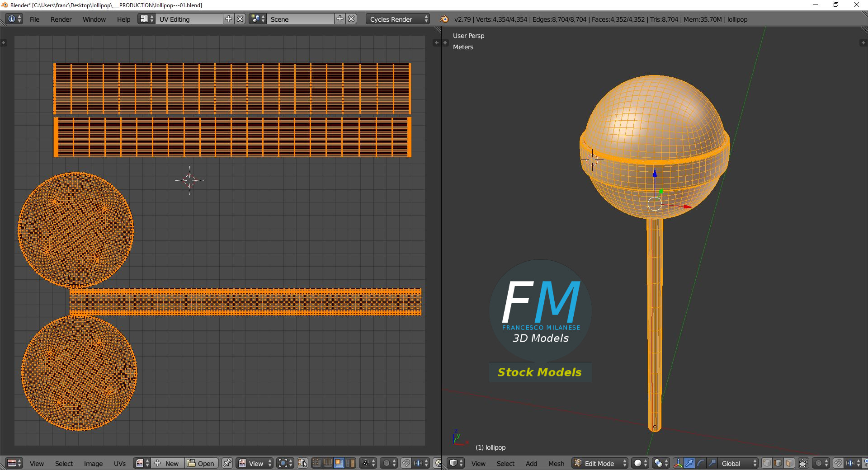Open the Cycles Render engine dropdown
This screenshot has width=868, height=470.
click(397, 19)
